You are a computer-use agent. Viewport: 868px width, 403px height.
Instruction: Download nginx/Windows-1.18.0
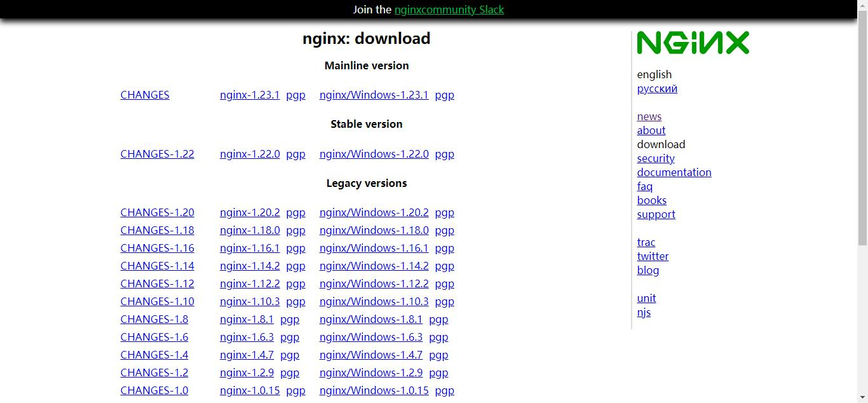tap(374, 230)
